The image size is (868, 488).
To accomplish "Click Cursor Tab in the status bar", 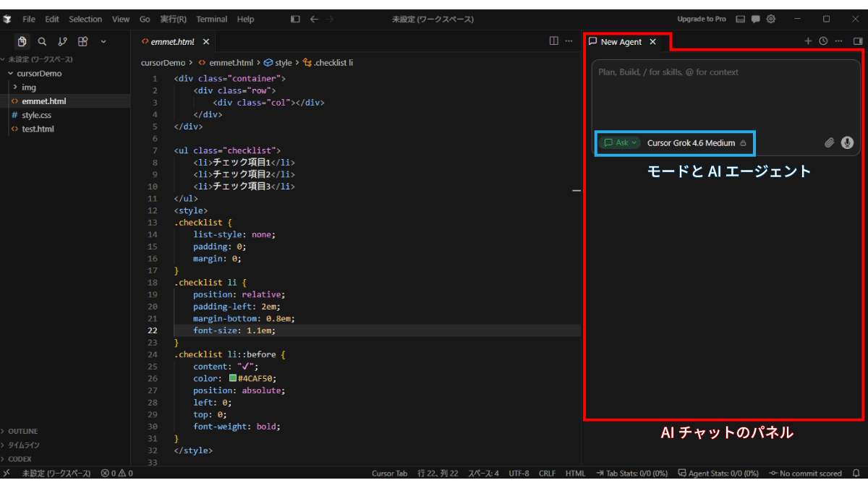I will 389,474.
